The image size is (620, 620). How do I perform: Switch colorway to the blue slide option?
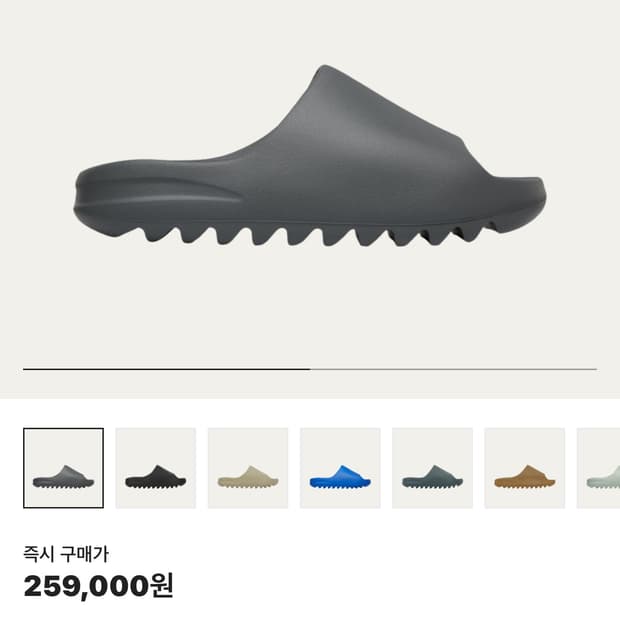pos(340,468)
